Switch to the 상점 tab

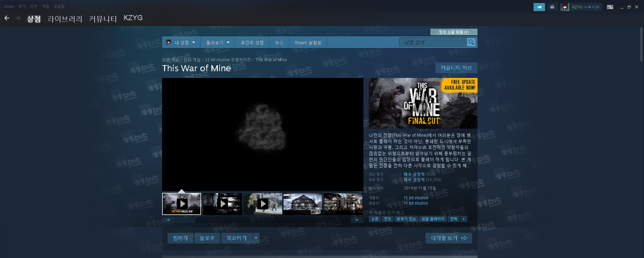tap(34, 19)
